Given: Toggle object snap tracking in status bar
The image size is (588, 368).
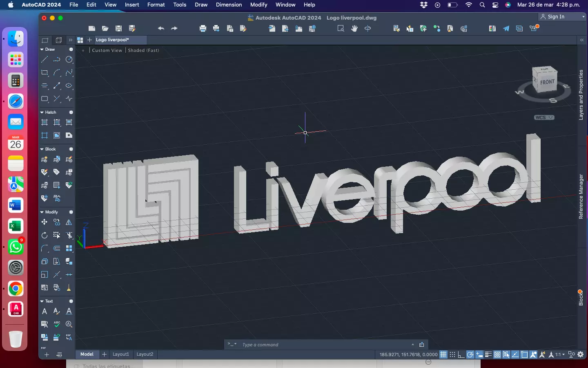Looking at the screenshot, I should (x=515, y=355).
